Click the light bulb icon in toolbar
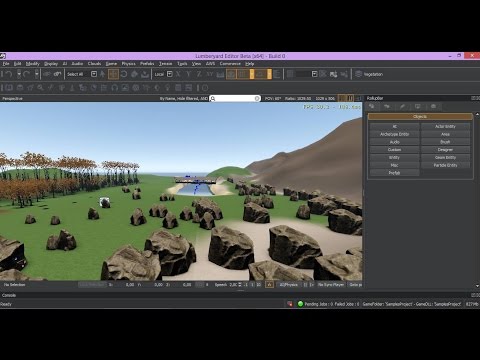 (x=168, y=88)
